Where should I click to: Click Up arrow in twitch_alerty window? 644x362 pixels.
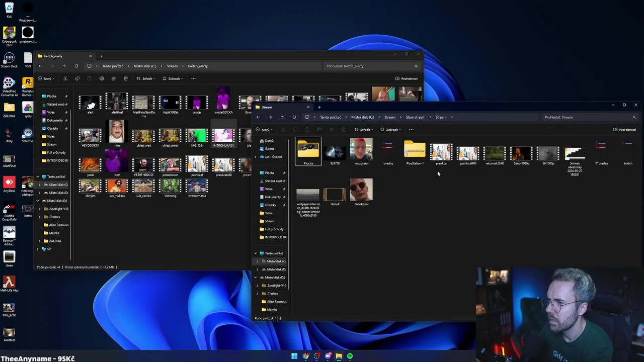64,66
